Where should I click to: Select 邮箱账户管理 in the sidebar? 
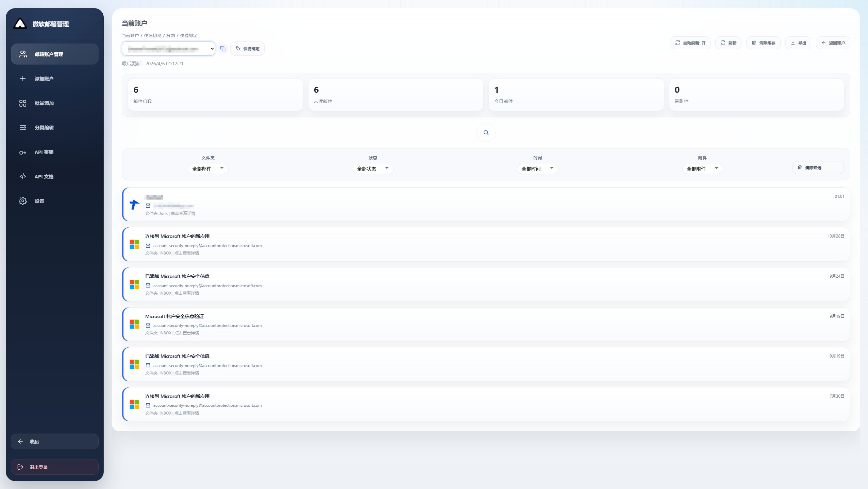pos(54,54)
